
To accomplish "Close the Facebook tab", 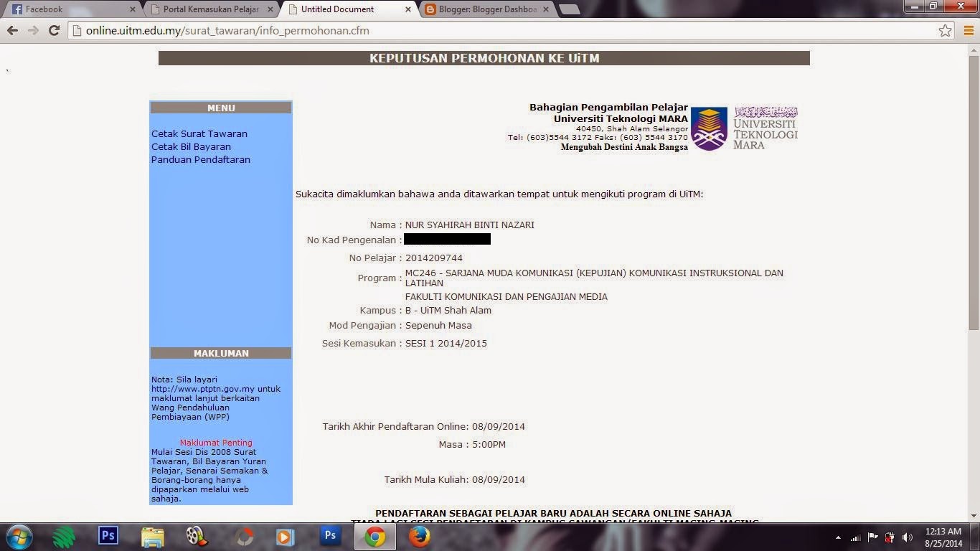I will pyautogui.click(x=132, y=9).
